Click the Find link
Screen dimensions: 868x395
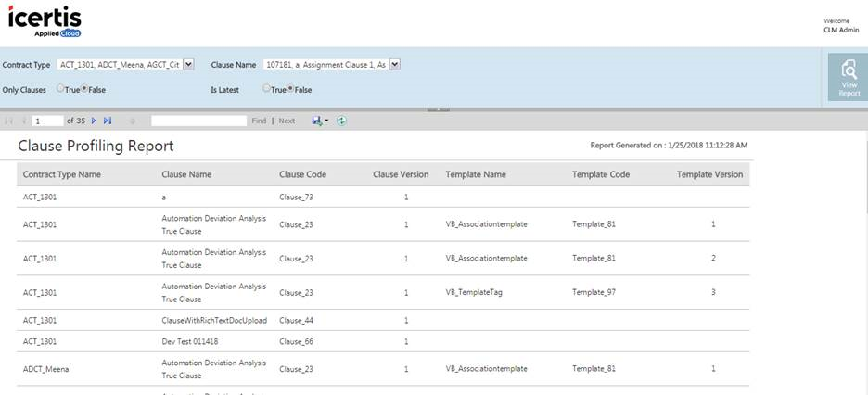click(259, 121)
